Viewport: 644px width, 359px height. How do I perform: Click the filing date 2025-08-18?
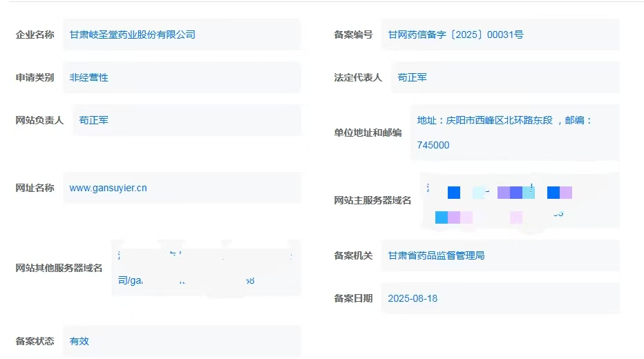click(413, 299)
